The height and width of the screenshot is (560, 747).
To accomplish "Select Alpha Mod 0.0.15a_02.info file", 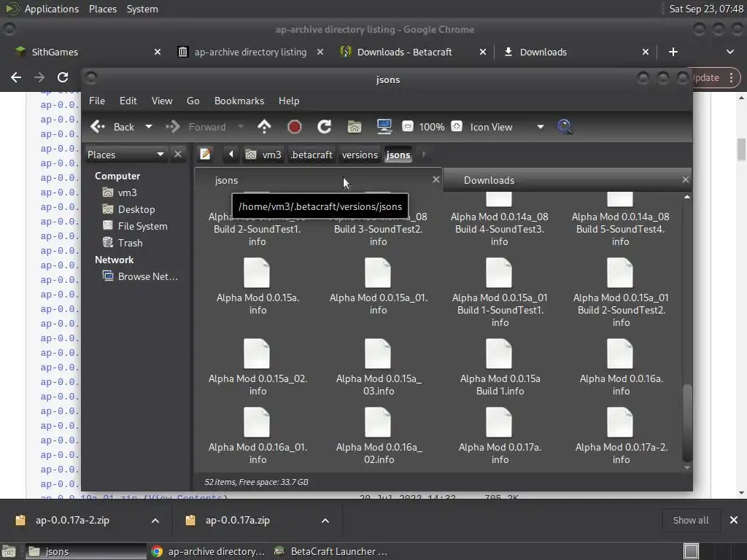I will pos(258,367).
